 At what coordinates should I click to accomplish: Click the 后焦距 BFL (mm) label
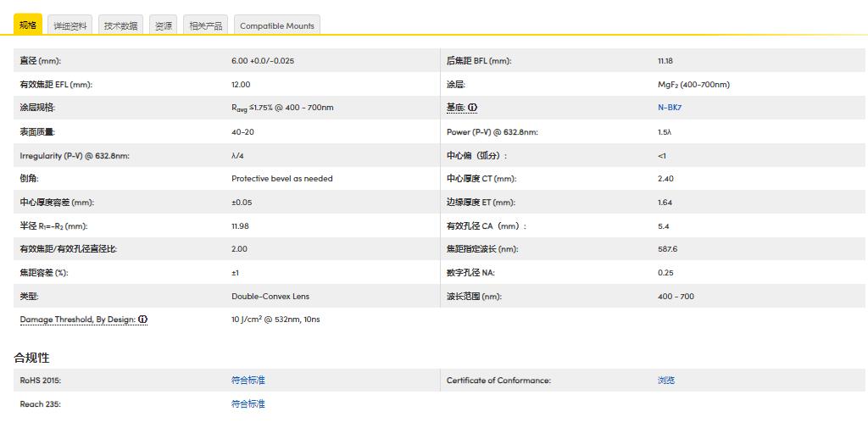pyautogui.click(x=479, y=61)
